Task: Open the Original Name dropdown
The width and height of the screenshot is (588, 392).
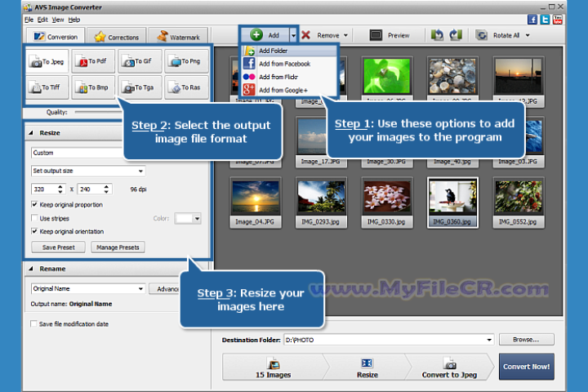Action: 140,288
